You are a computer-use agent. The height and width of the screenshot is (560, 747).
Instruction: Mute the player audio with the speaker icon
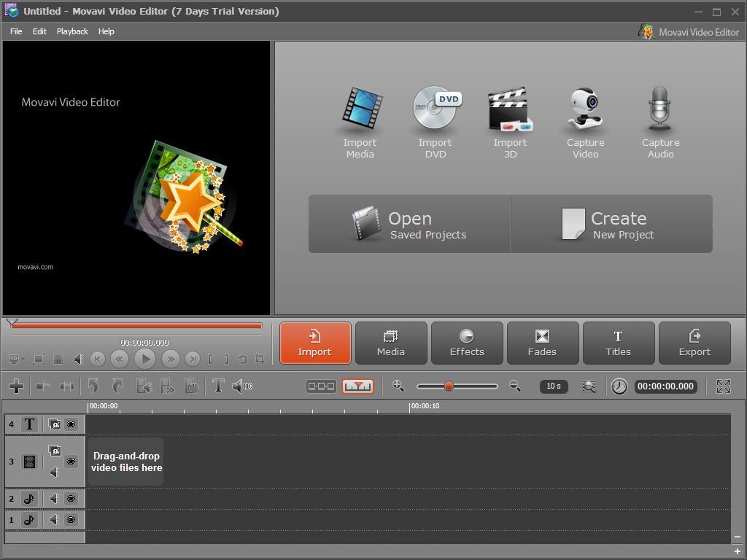point(79,358)
